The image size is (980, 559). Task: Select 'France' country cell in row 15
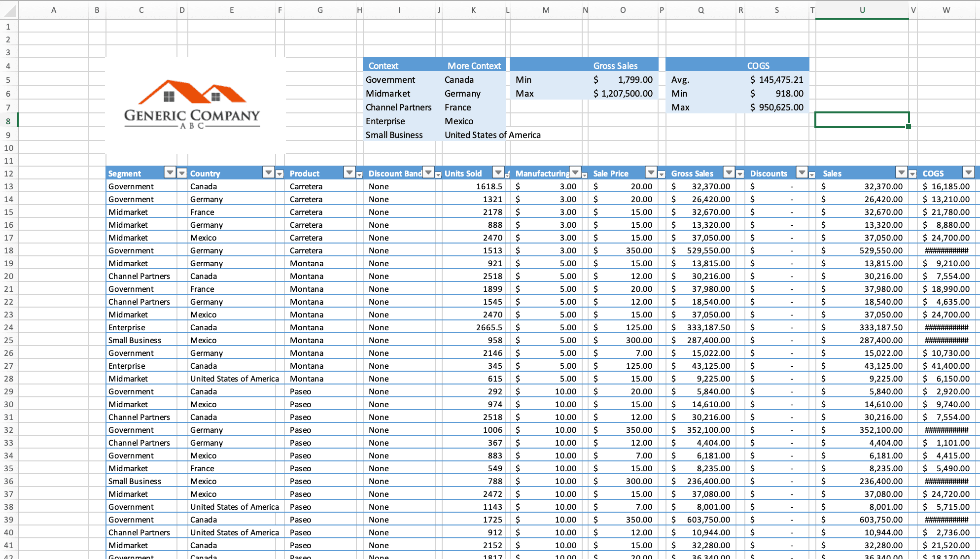pos(232,212)
